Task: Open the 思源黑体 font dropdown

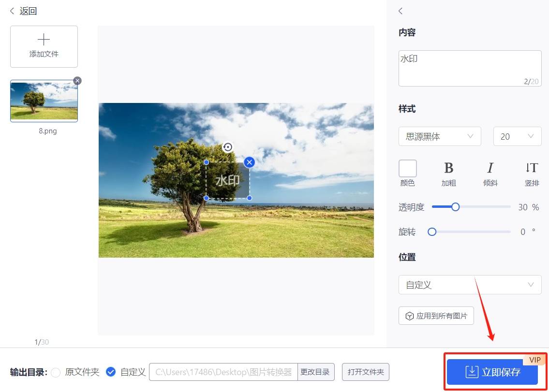Action: pyautogui.click(x=439, y=136)
